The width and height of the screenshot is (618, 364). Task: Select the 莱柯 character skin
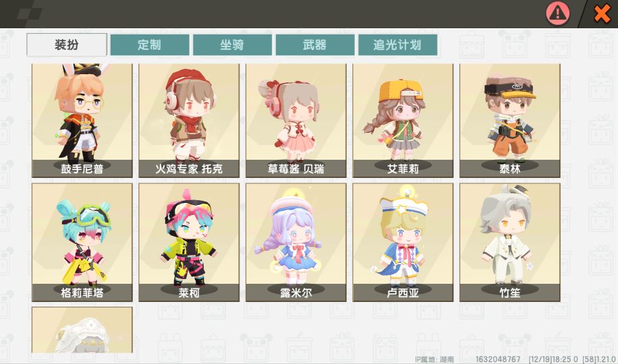click(189, 242)
